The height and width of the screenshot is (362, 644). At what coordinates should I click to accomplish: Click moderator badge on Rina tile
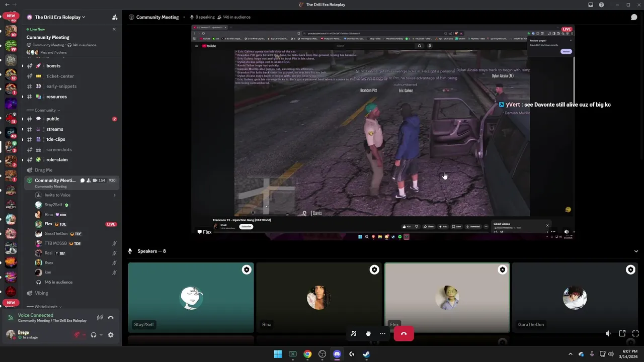(x=374, y=270)
